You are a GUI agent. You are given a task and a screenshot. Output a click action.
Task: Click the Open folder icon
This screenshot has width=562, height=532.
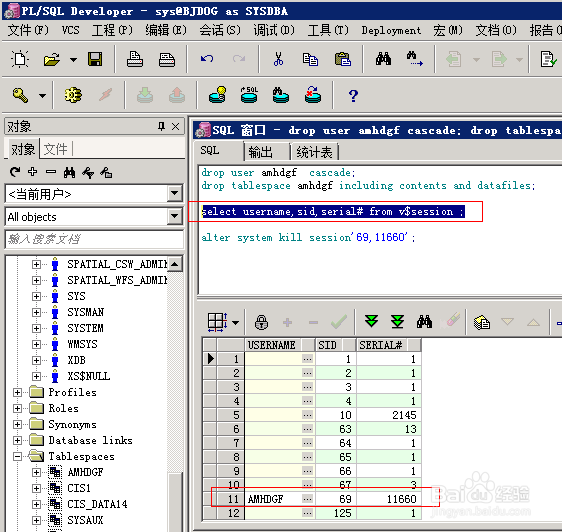52,59
